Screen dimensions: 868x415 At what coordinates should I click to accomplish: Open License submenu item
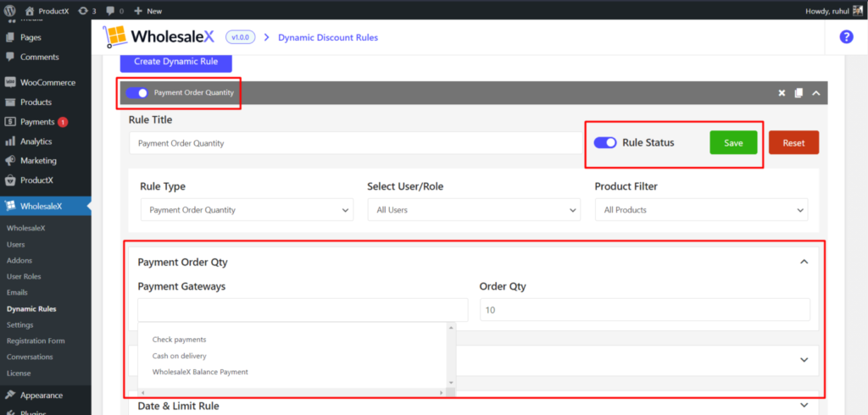click(x=19, y=373)
